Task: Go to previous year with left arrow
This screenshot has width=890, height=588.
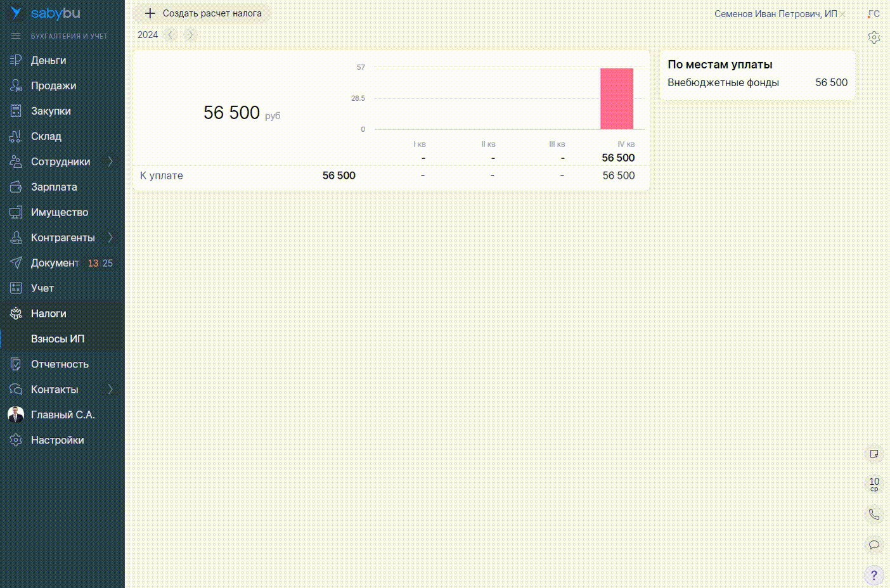Action: click(171, 35)
